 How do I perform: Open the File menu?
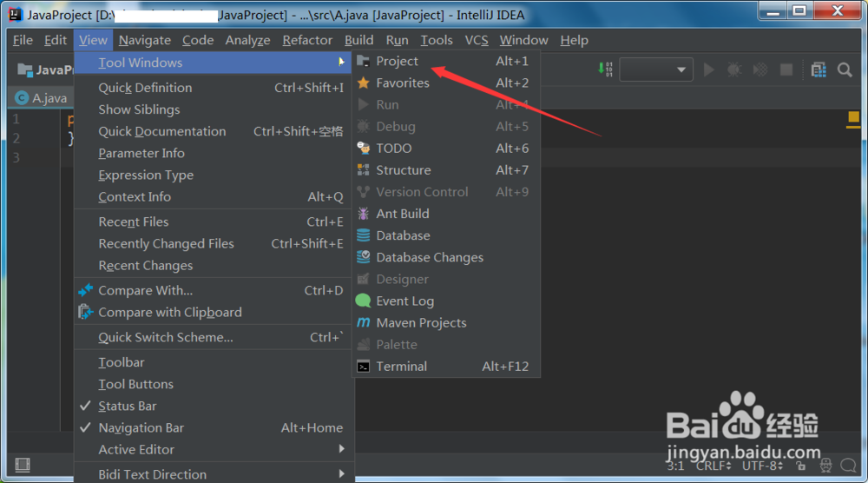[23, 40]
